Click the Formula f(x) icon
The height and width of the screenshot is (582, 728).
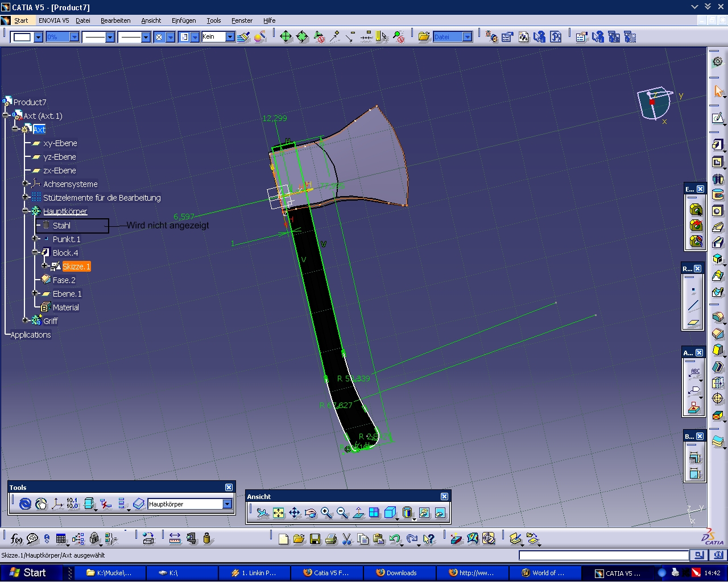(16, 539)
